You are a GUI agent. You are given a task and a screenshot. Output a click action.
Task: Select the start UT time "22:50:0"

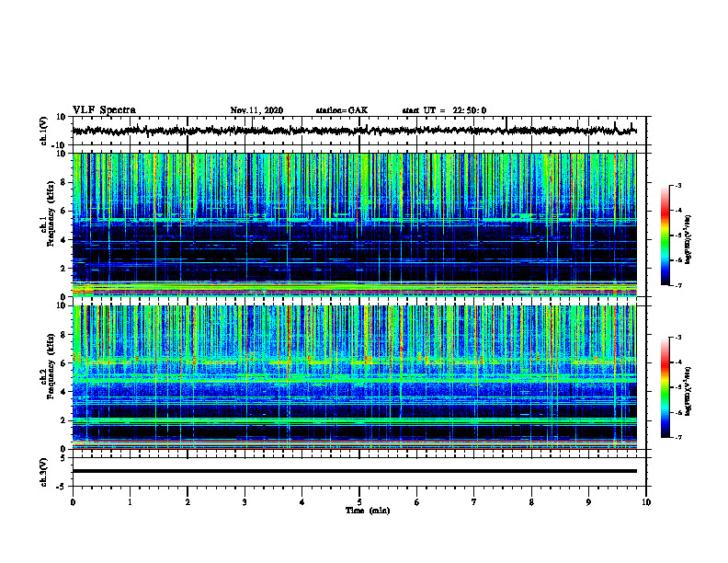tap(470, 110)
